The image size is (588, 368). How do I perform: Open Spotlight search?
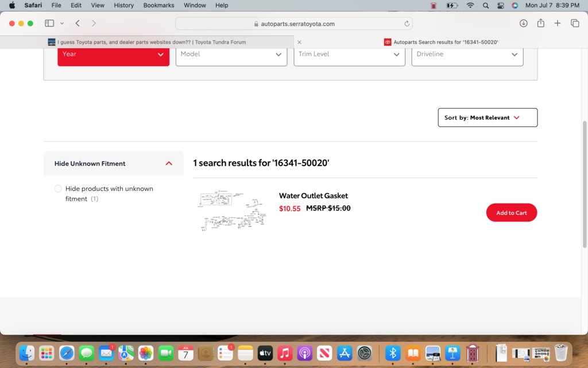486,5
